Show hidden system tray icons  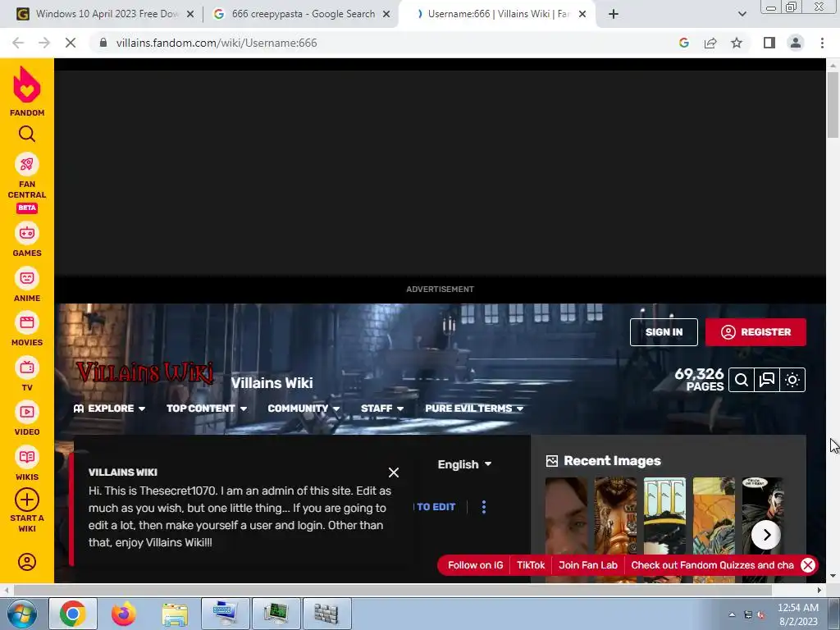(732, 614)
